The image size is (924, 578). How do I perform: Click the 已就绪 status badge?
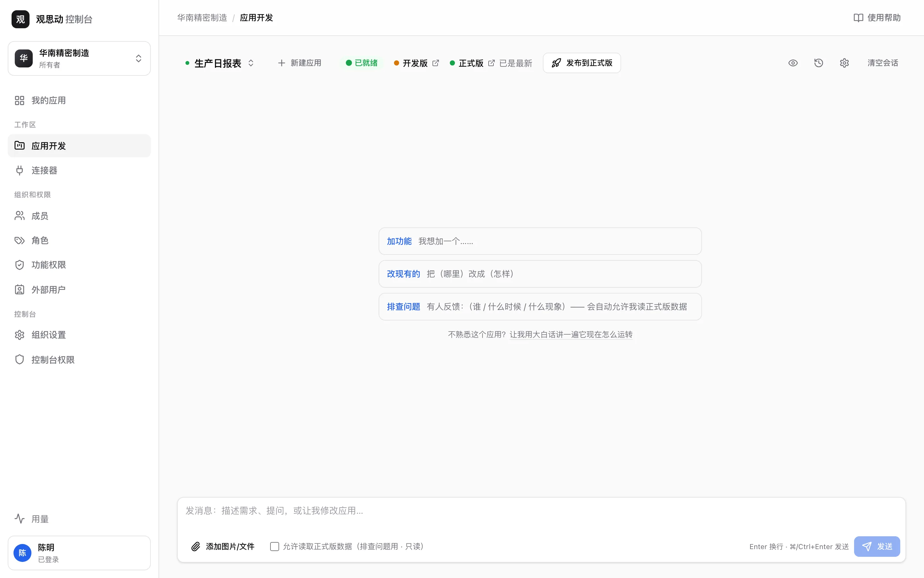[362, 63]
